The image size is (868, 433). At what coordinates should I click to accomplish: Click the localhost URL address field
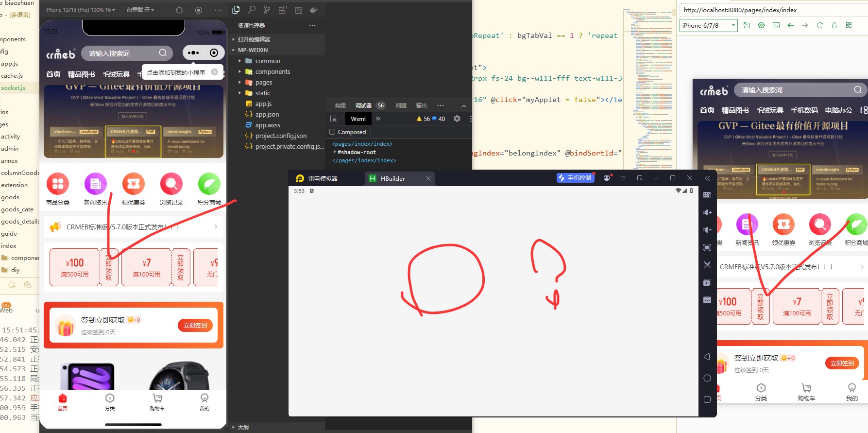click(x=772, y=10)
